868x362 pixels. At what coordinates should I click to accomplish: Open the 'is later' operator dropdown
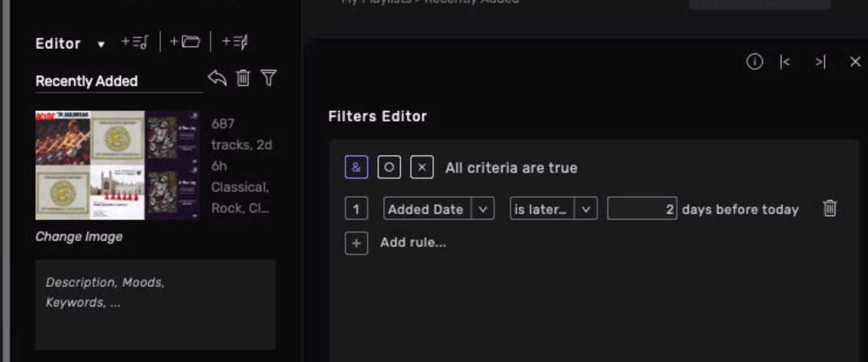click(x=585, y=209)
